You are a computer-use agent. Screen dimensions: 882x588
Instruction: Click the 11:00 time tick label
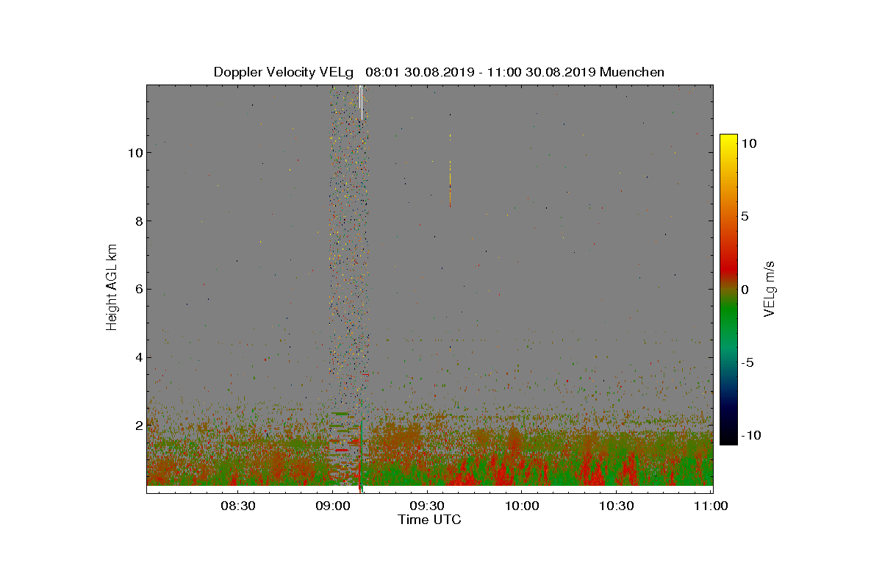[710, 506]
